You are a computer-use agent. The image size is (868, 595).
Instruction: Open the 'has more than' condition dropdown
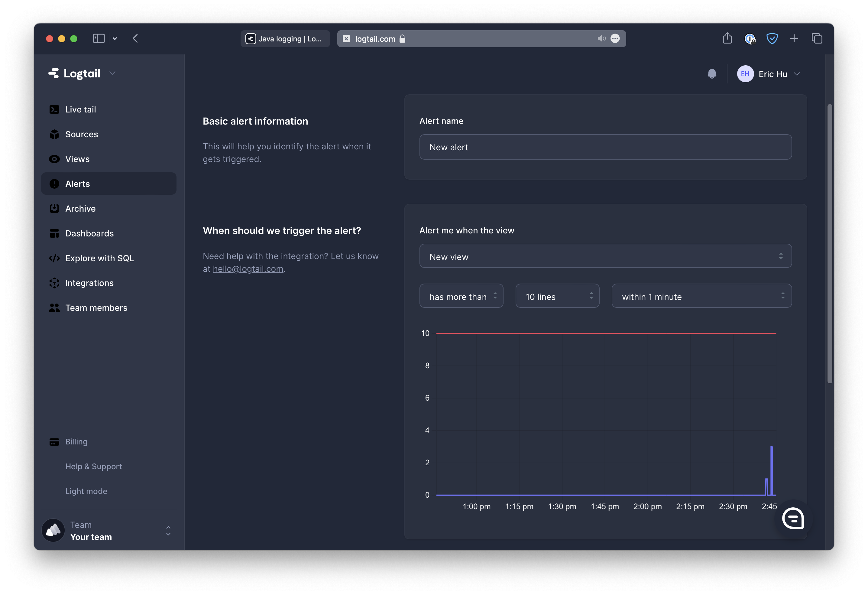tap(461, 296)
